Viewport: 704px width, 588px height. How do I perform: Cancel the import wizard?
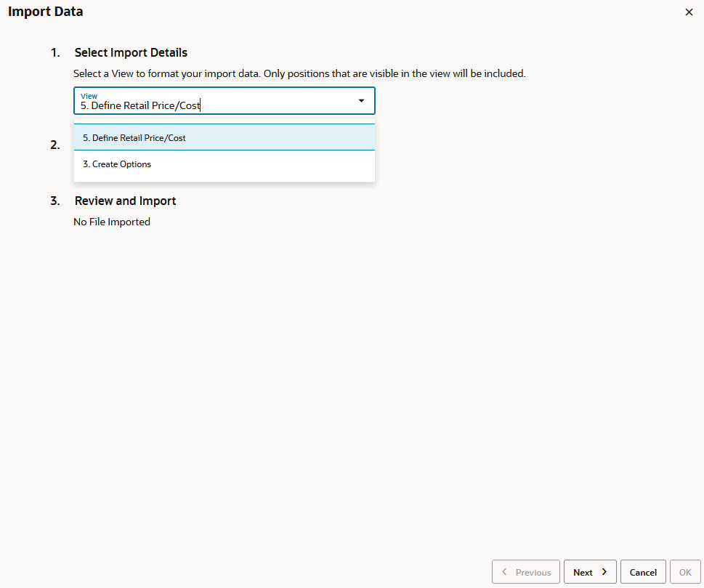642,572
